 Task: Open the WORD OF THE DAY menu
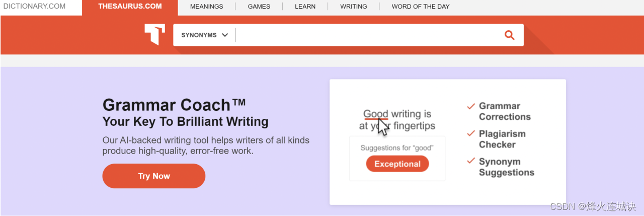click(x=421, y=7)
